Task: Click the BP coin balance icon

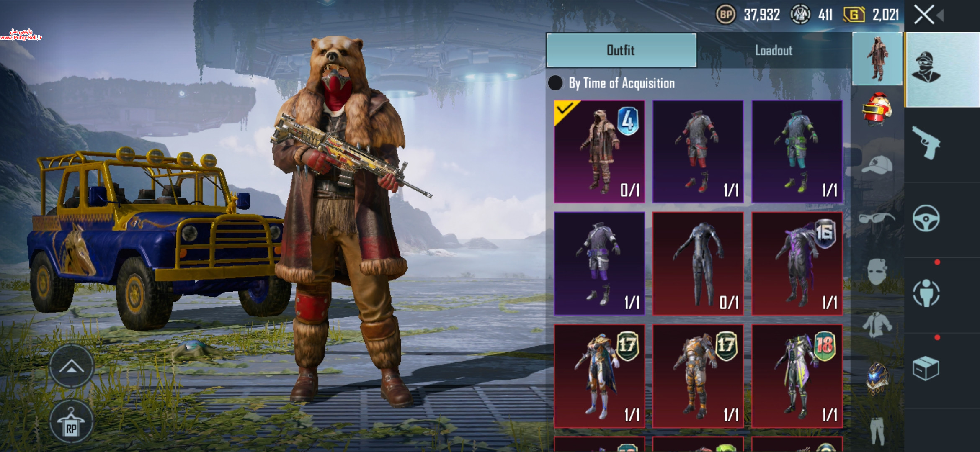Action: (725, 15)
